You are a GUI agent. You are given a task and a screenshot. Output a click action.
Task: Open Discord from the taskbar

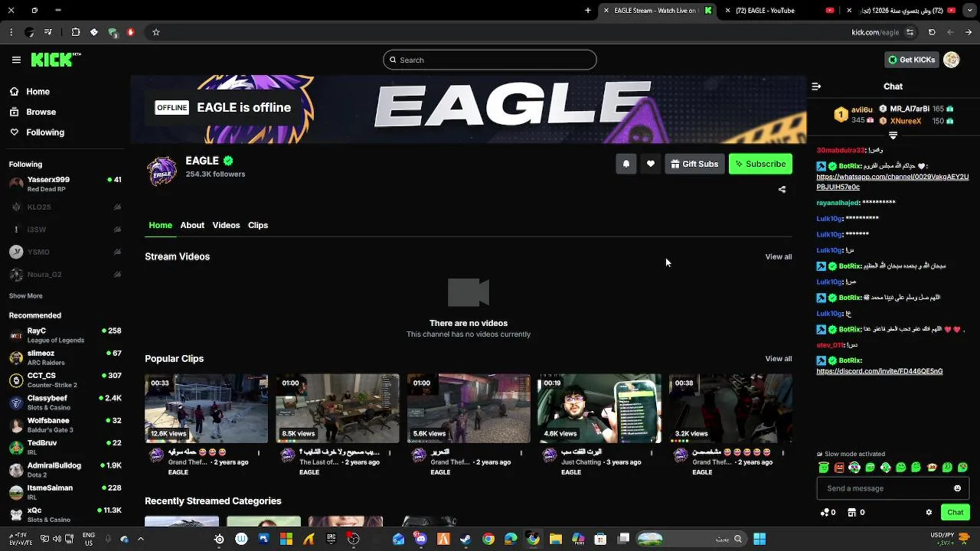[x=420, y=539]
